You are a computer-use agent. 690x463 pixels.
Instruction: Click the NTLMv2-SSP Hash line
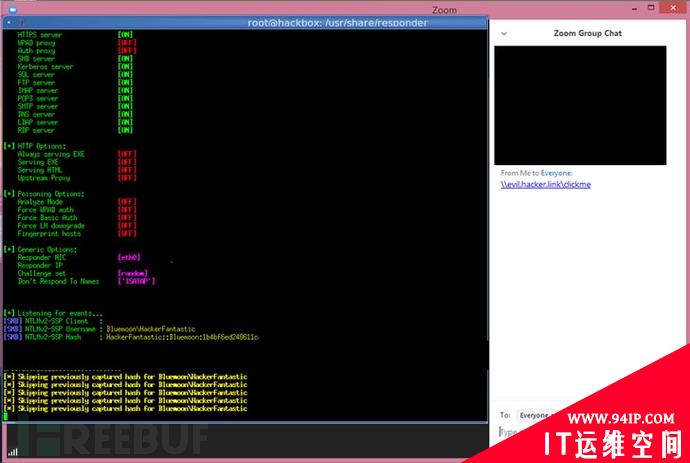131,337
